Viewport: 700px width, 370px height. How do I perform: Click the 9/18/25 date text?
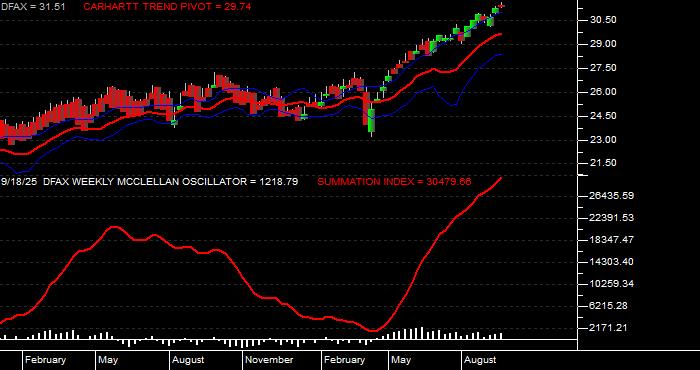tap(20, 182)
